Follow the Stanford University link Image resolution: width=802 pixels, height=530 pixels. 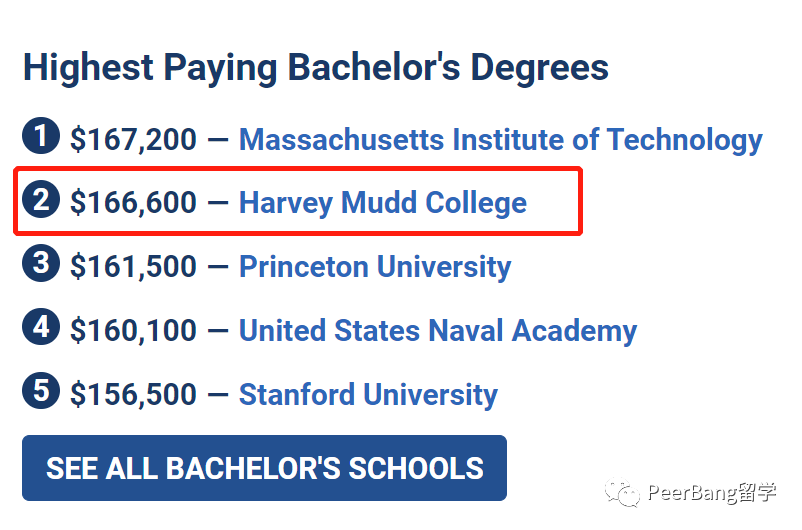[368, 394]
